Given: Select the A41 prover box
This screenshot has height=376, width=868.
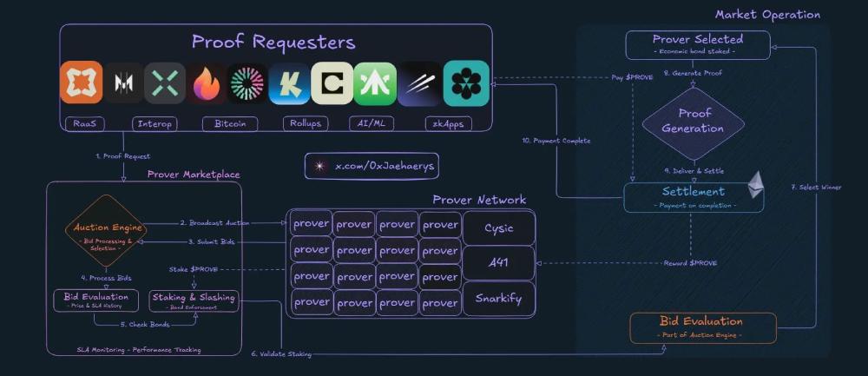Looking at the screenshot, I should pyautogui.click(x=499, y=263).
